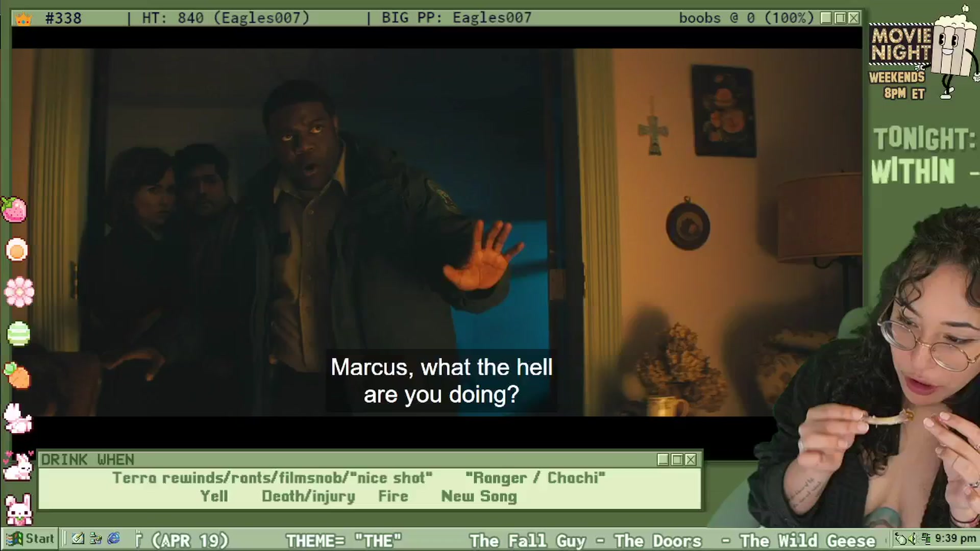Image resolution: width=980 pixels, height=551 pixels.
Task: Click the "#338" counter text
Action: (x=63, y=18)
